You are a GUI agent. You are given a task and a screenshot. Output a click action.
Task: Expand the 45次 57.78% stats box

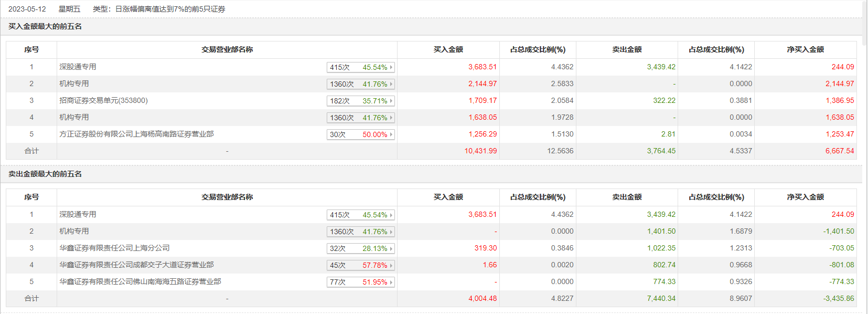pyautogui.click(x=360, y=265)
